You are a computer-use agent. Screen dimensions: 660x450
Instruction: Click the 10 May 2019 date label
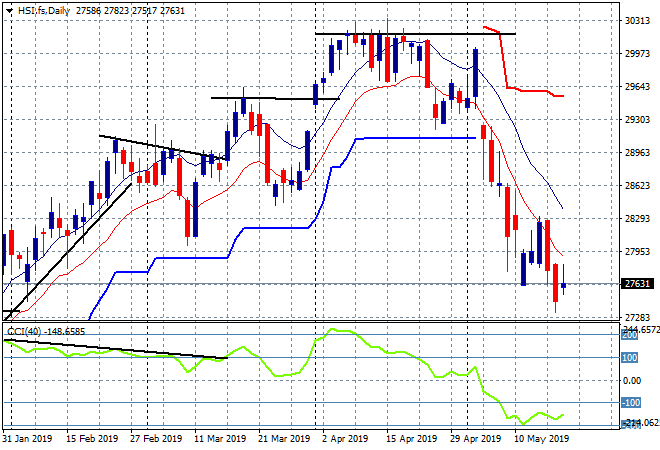tap(541, 439)
